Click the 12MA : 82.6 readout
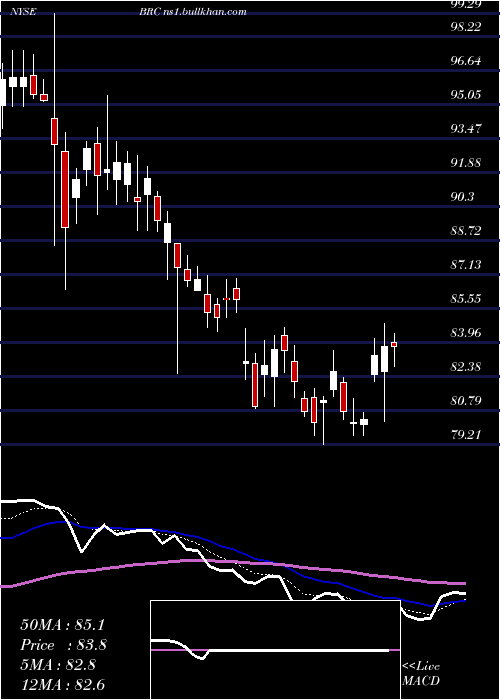The height and width of the screenshot is (700, 500). tap(62, 685)
